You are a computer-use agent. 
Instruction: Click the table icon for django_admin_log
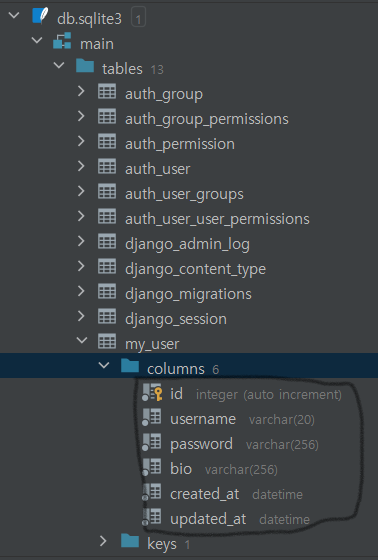(107, 241)
